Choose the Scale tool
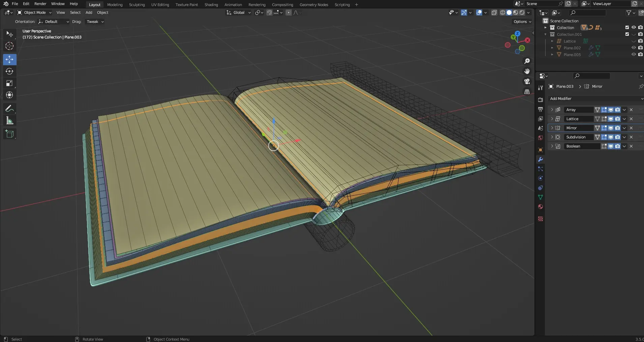Screen dimensions: 644x342 click(9, 83)
